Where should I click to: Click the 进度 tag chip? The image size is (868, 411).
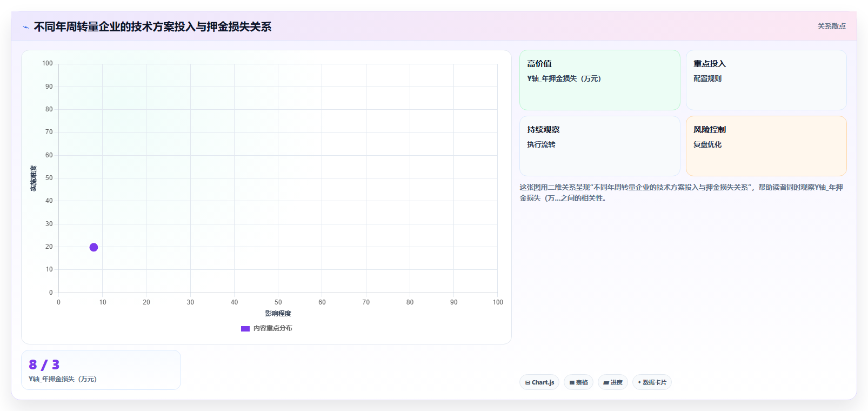(x=613, y=382)
